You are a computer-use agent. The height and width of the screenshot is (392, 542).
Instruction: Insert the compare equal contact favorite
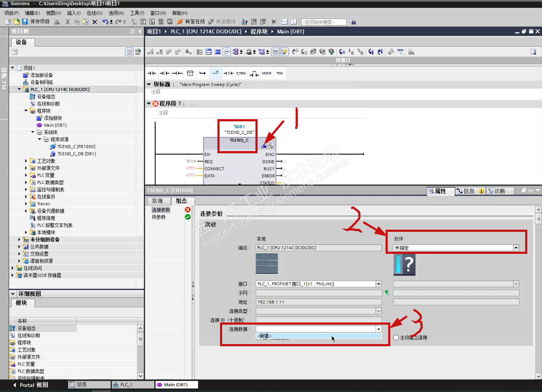pyautogui.click(x=254, y=73)
